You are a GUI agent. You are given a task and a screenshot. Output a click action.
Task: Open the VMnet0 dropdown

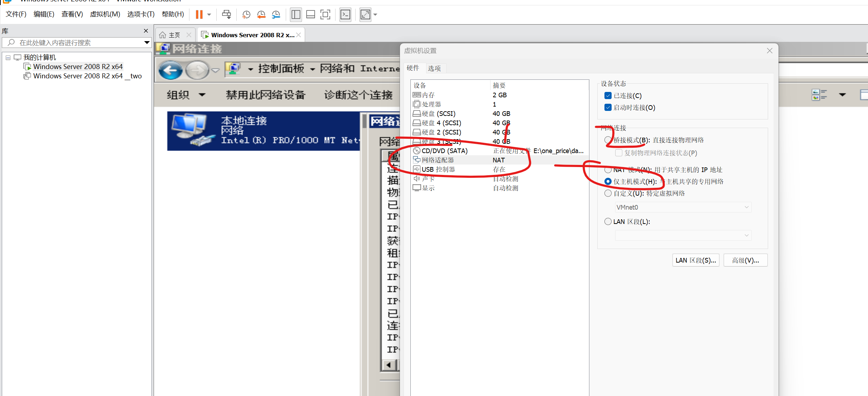683,207
